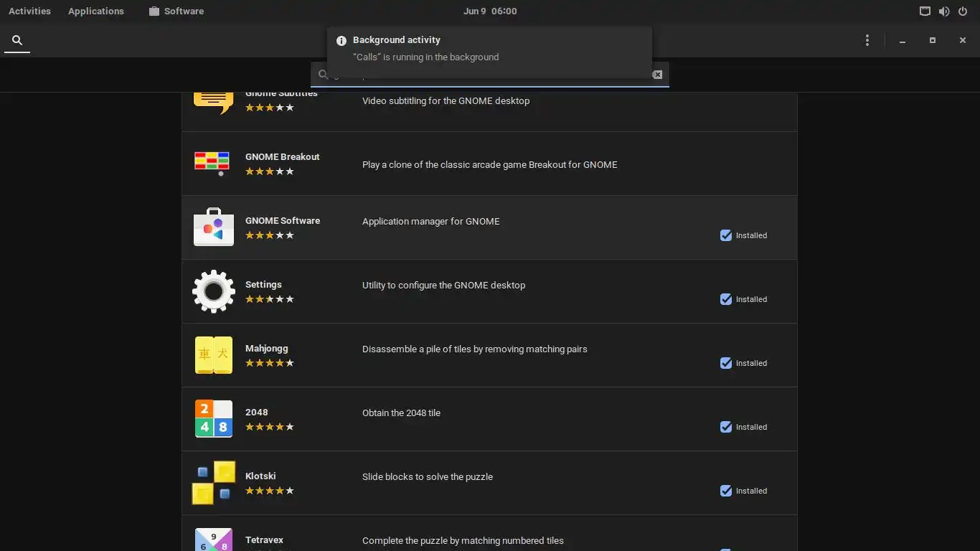Select the Gnome Subtitles app icon
Screen dimensions: 980x551
(214, 103)
